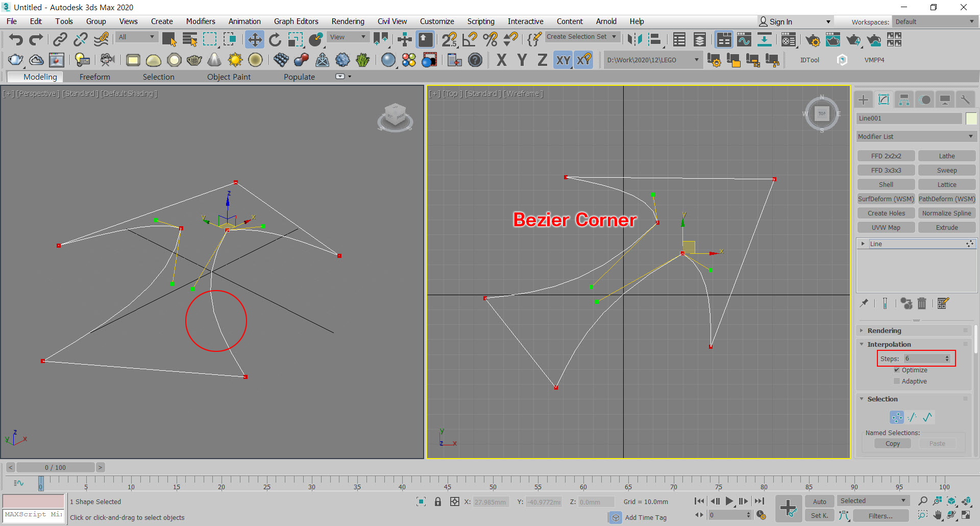Click the Undo arrow icon
This screenshot has height=526, width=980.
coord(16,40)
